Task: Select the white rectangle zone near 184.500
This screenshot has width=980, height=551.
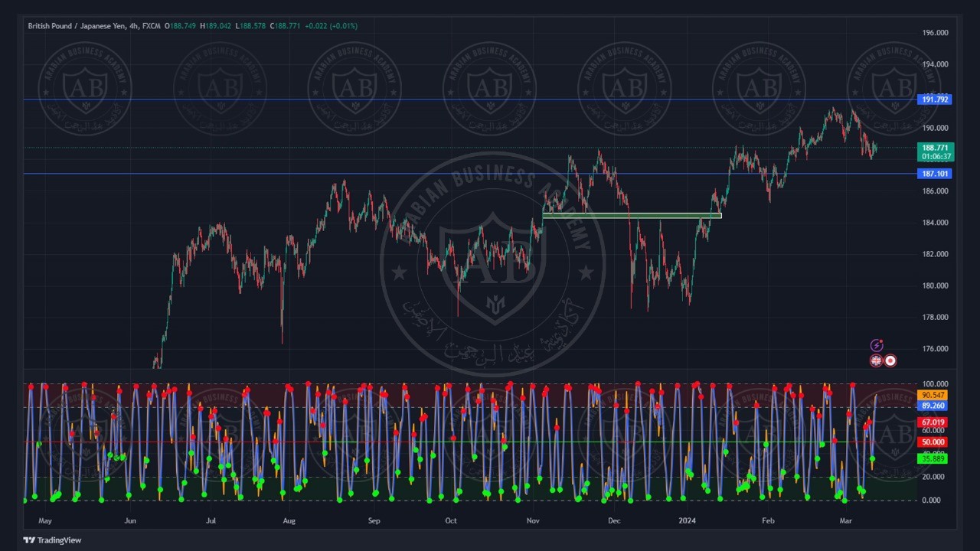Action: [x=632, y=216]
